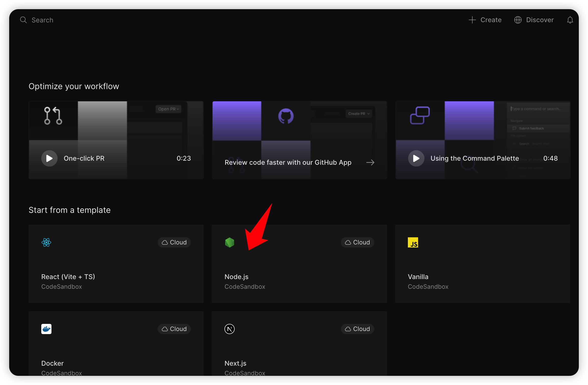Click the plus icon next to Create
This screenshot has width=588, height=385.
point(472,20)
